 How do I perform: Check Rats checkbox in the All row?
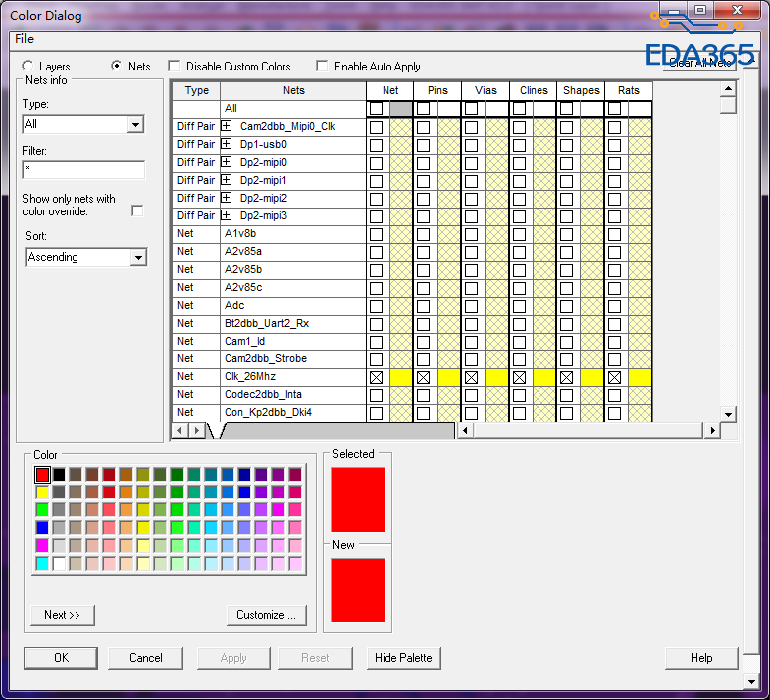[x=614, y=109]
